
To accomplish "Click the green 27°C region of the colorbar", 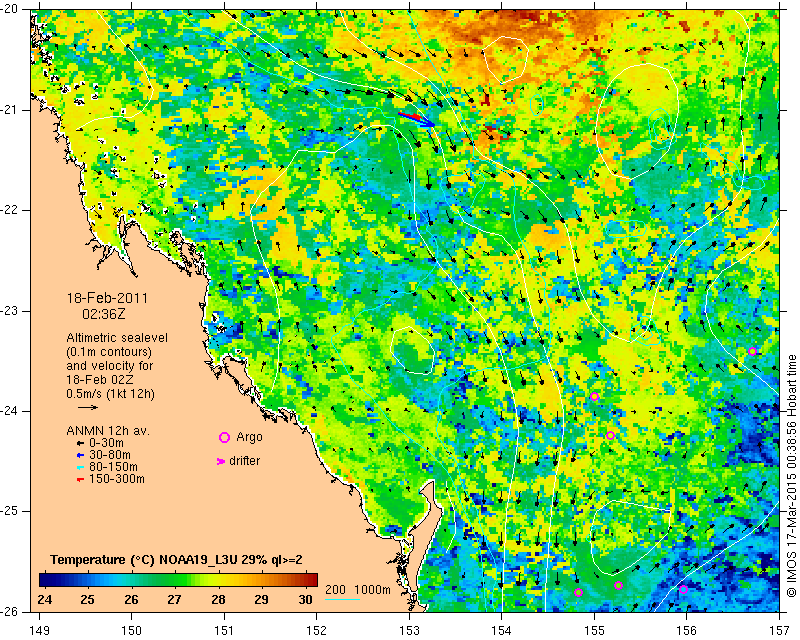I will tap(174, 580).
